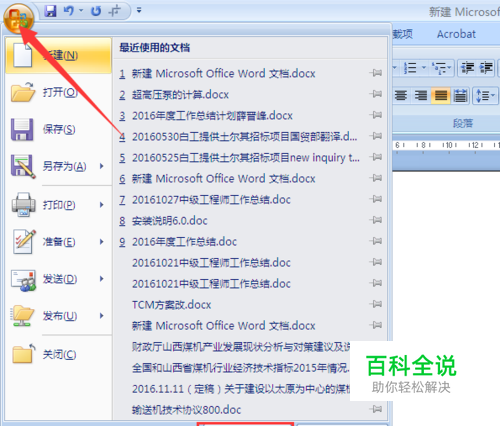Image resolution: width=500 pixels, height=426 pixels.
Task: Pin document 1 新建 Microsoft Office Word 文档.docx
Action: (376, 73)
